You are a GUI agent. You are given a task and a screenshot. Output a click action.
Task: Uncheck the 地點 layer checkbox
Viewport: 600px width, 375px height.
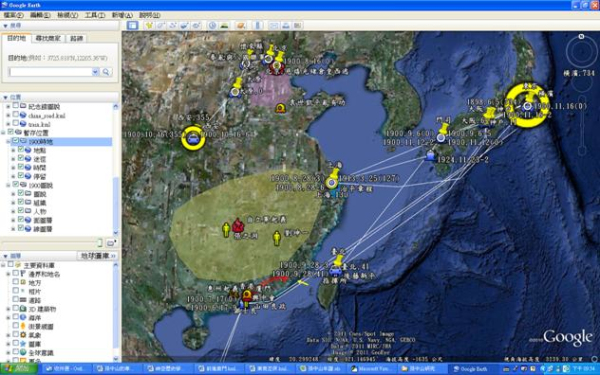tap(21, 150)
